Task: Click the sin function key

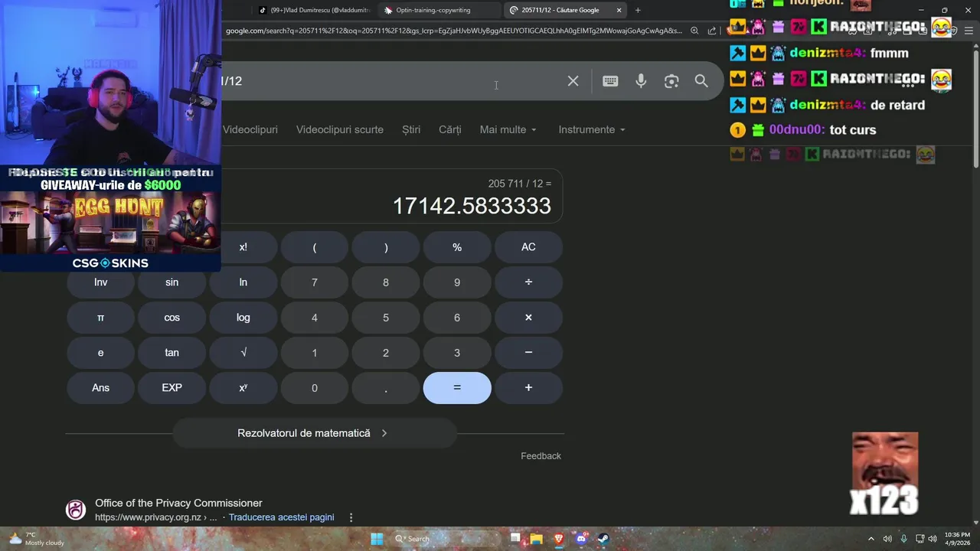Action: (171, 282)
